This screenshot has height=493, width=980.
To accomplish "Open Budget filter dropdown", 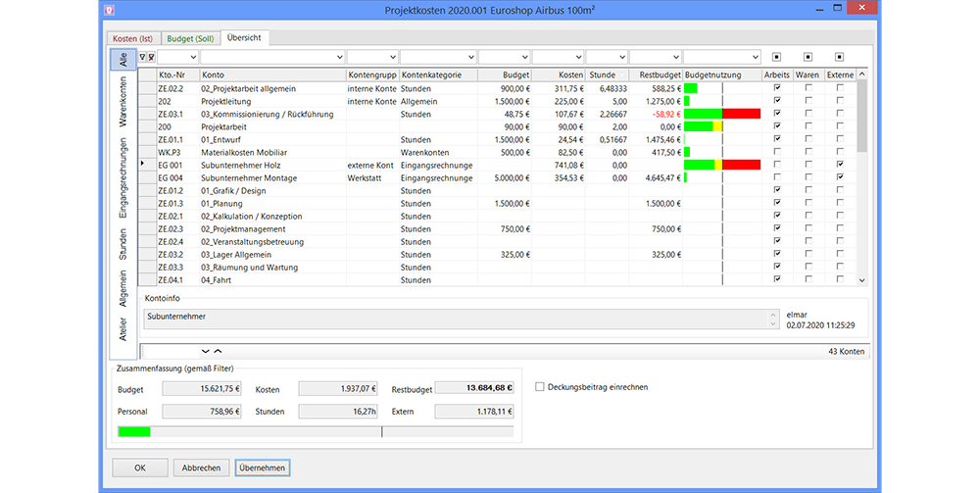I will tap(524, 57).
